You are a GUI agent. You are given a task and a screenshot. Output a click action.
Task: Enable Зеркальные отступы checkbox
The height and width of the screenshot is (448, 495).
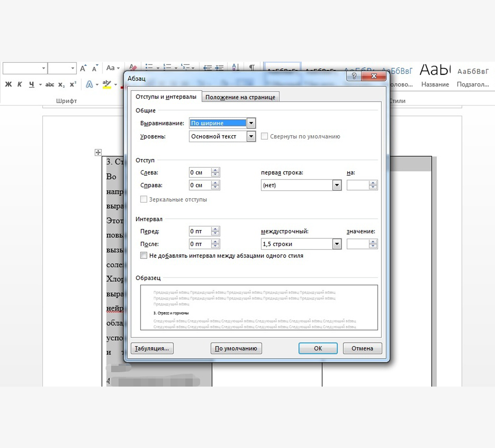click(144, 199)
